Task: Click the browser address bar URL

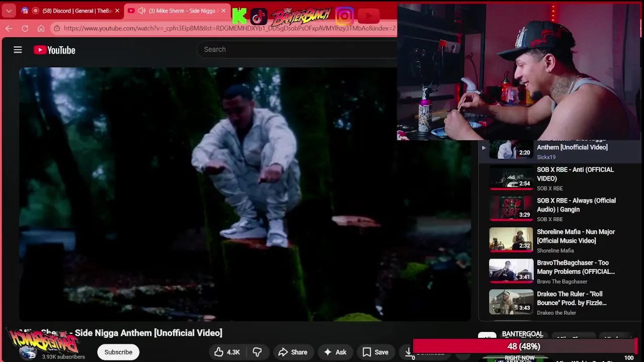Action: coord(229,28)
